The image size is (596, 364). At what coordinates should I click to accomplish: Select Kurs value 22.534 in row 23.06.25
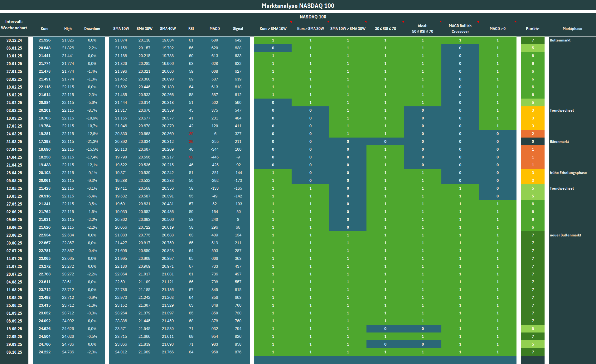click(45, 235)
